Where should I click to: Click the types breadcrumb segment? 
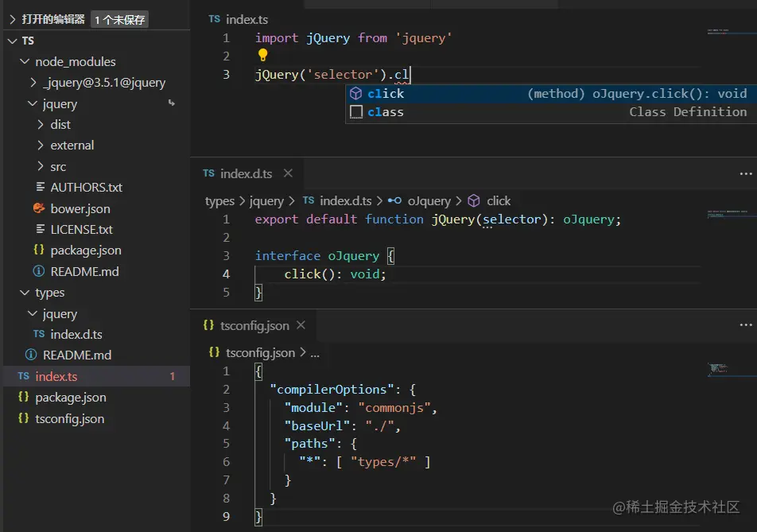pos(219,201)
